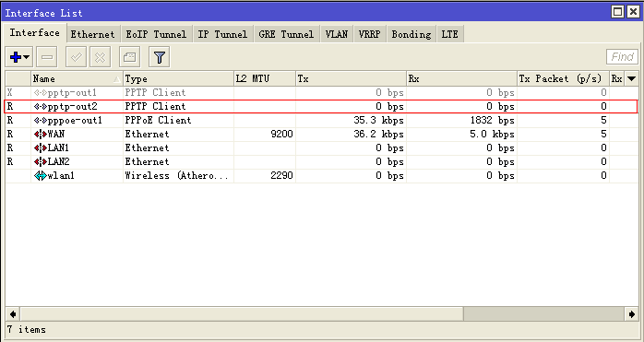Select the pppoe-out1 name text
644x342 pixels.
(x=75, y=121)
